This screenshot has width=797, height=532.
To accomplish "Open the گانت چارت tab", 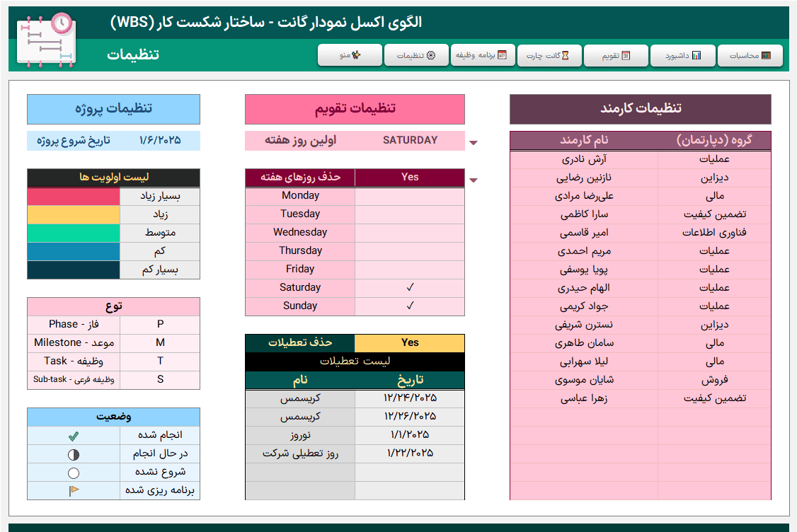I will (549, 55).
